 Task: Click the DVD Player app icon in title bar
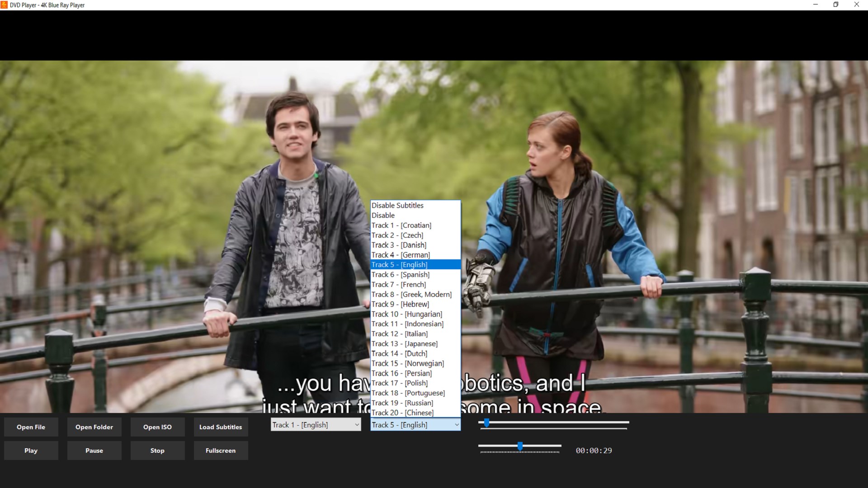pos(4,5)
